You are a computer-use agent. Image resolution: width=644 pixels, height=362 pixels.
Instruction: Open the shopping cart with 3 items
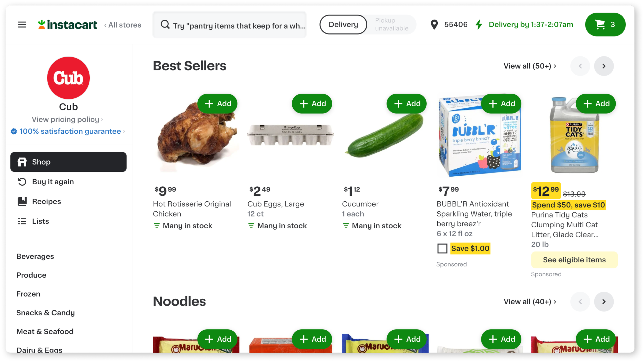(605, 24)
